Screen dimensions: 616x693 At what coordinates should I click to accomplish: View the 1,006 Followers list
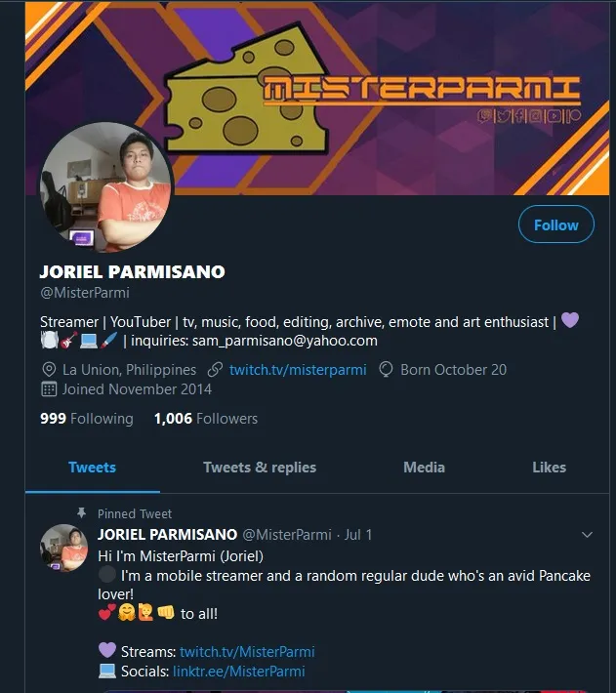[x=206, y=419]
